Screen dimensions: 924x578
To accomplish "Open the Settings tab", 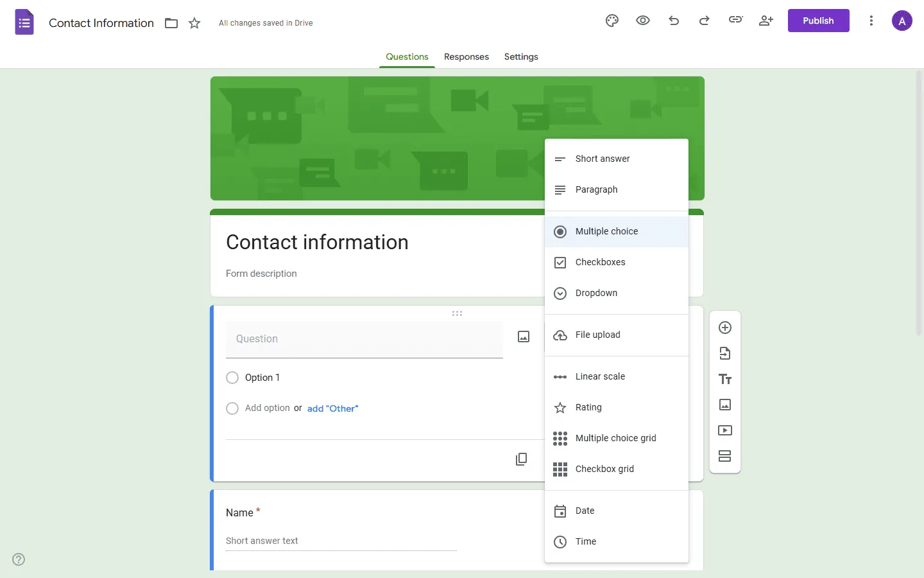I will pos(520,57).
